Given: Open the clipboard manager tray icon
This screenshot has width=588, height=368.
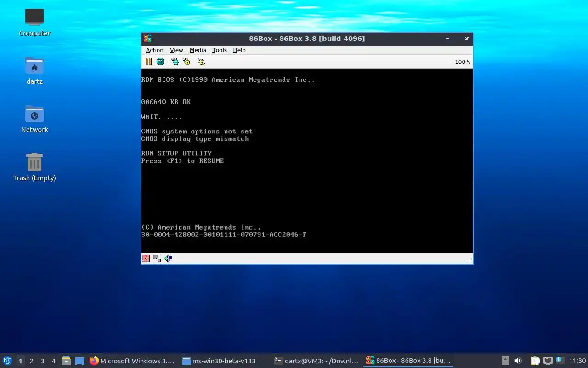Looking at the screenshot, I should pos(535,361).
